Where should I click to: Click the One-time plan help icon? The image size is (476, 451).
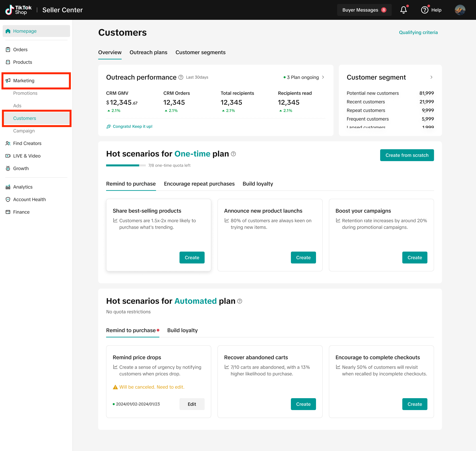tap(233, 154)
